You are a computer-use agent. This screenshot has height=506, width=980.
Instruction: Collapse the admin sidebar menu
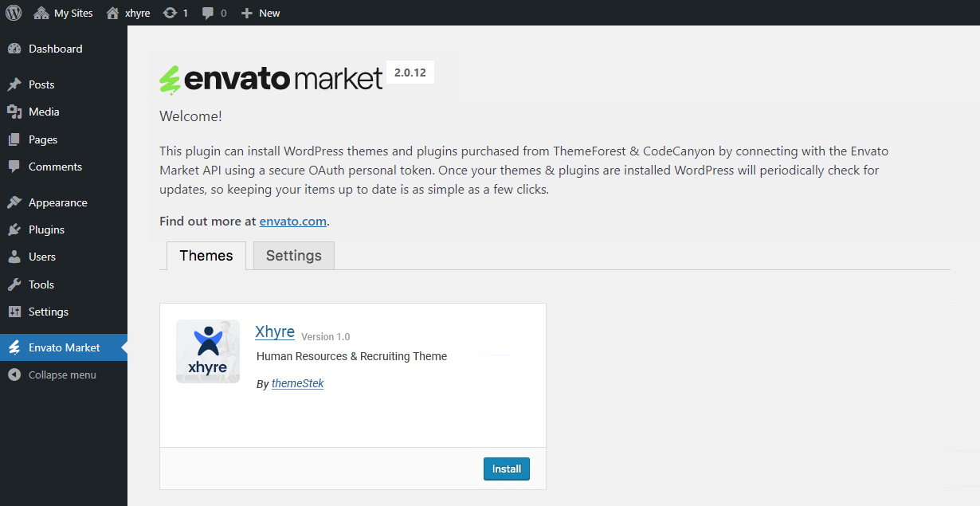pyautogui.click(x=61, y=375)
